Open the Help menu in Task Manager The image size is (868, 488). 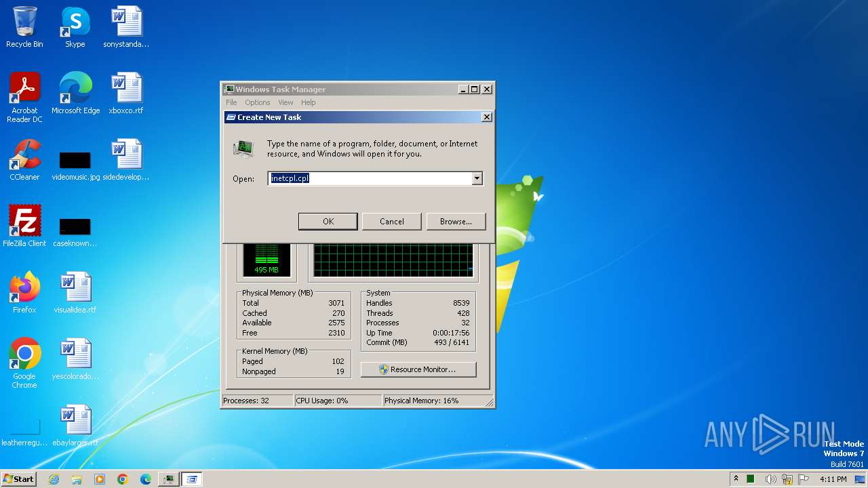(309, 102)
